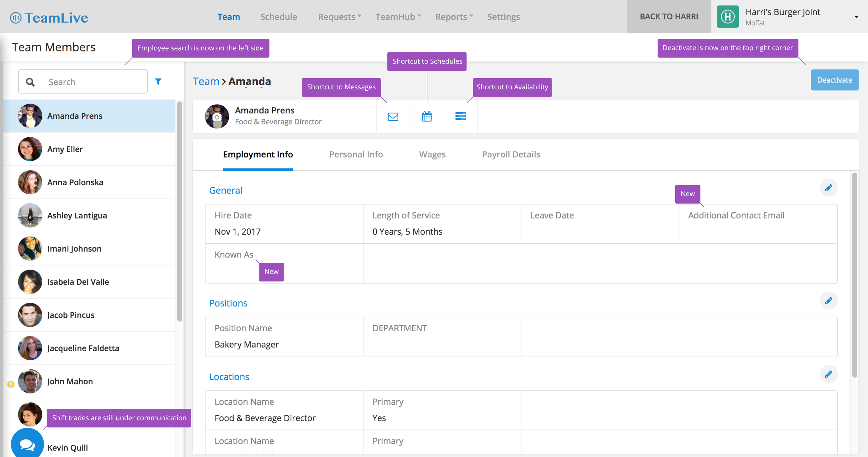Select Imani Johnson in team list

[89, 248]
